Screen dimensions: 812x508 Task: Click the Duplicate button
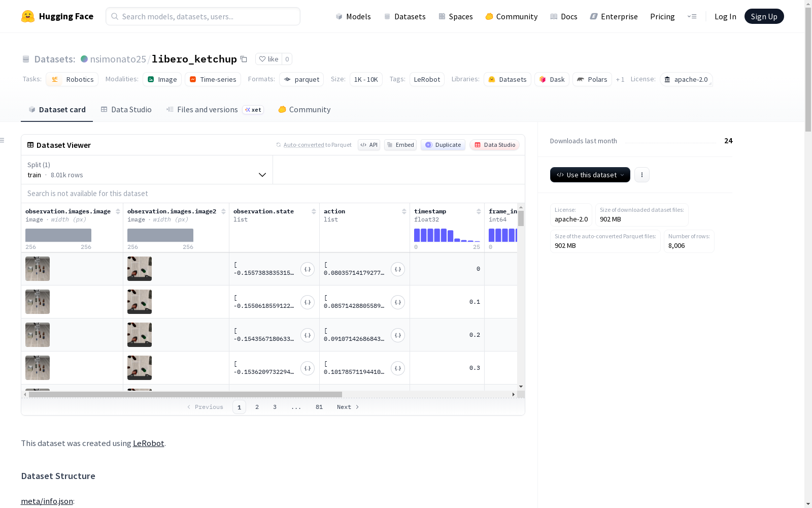443,145
